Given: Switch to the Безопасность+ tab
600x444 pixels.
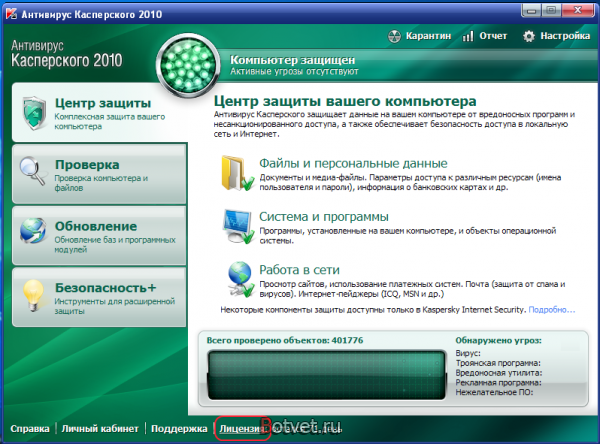Looking at the screenshot, I should pos(99,297).
